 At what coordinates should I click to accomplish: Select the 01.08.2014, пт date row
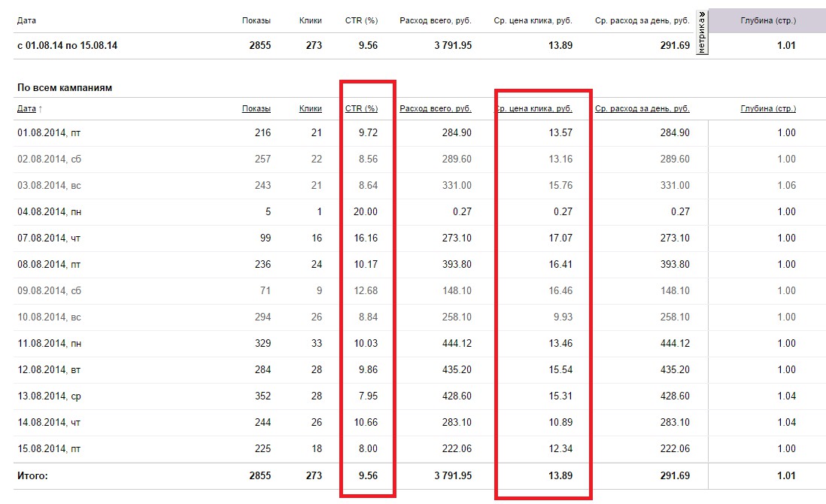pos(49,133)
